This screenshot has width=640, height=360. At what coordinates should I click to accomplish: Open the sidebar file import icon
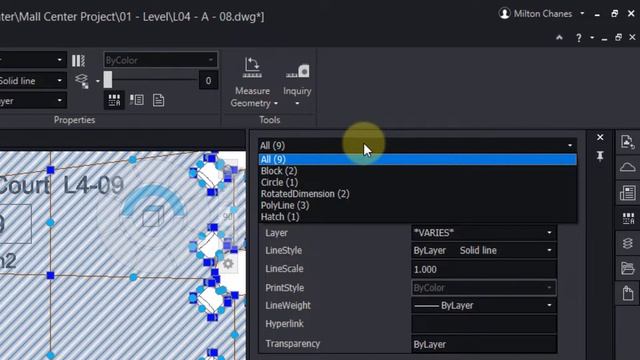point(627,142)
